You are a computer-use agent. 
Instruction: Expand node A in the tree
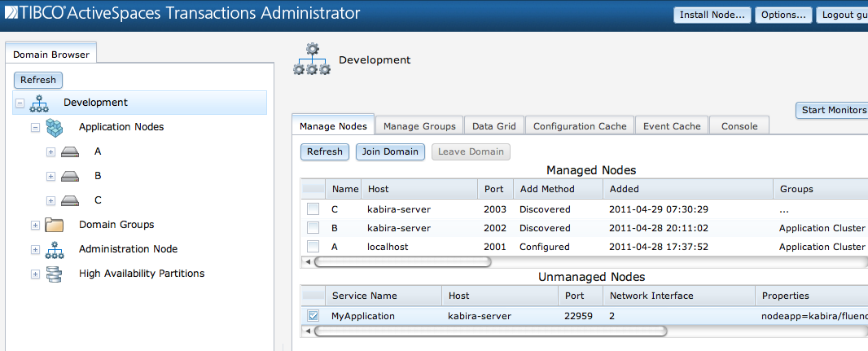[51, 151]
